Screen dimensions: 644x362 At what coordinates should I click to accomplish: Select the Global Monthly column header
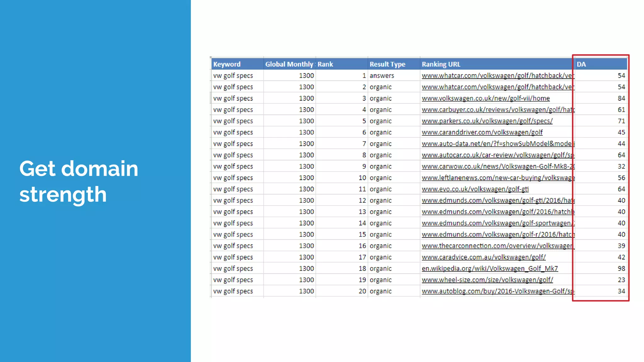[x=290, y=64]
